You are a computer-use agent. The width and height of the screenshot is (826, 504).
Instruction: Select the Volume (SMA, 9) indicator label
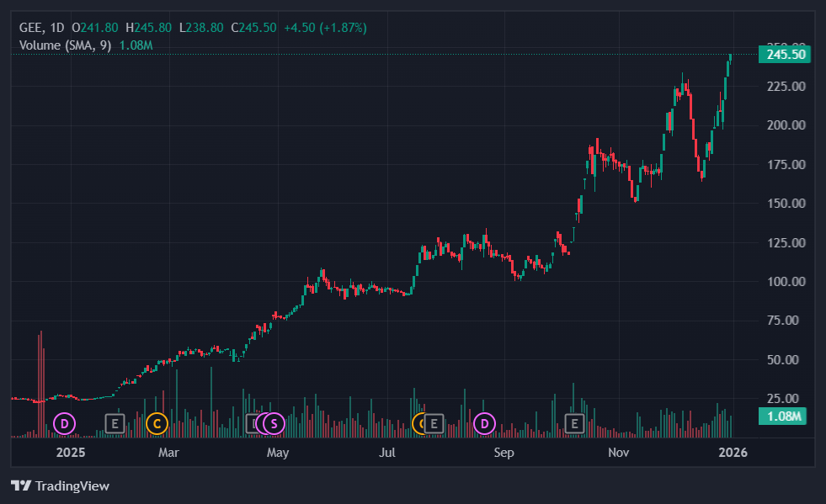coord(65,45)
